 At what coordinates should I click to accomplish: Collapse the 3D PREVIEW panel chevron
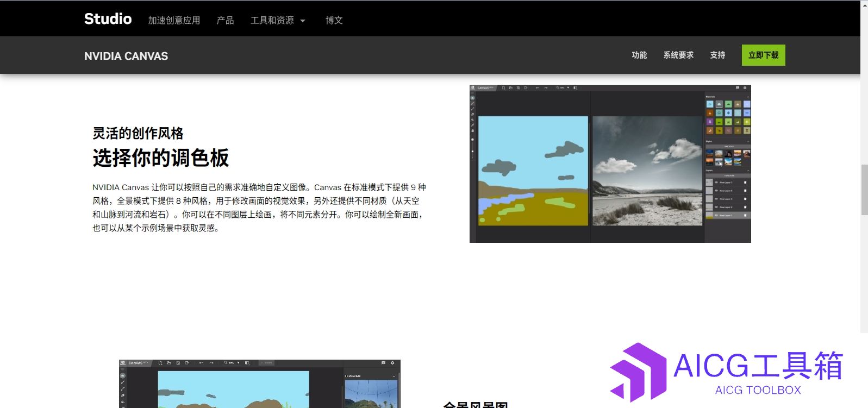pos(394,376)
